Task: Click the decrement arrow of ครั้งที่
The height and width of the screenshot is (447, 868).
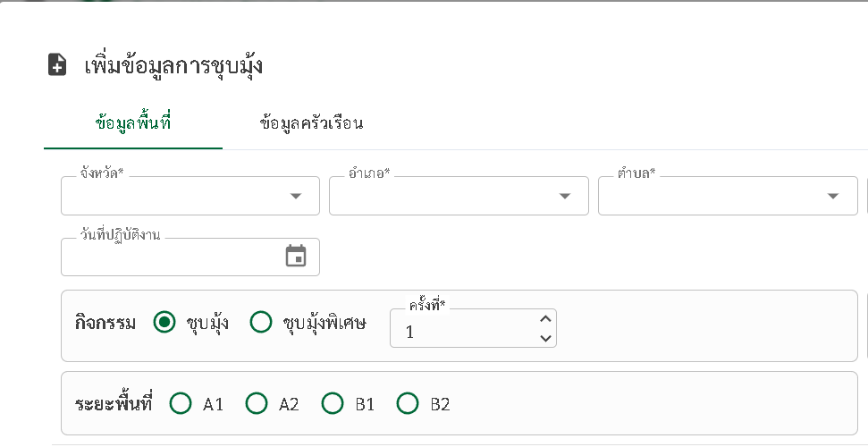Action: click(545, 338)
